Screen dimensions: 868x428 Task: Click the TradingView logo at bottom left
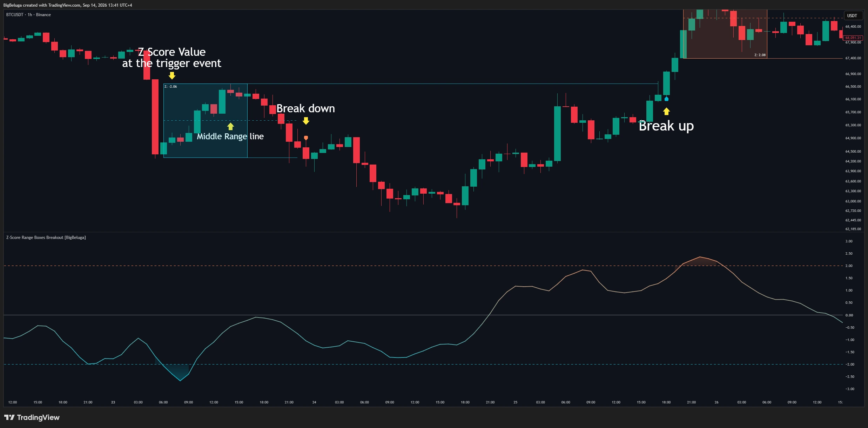click(32, 417)
